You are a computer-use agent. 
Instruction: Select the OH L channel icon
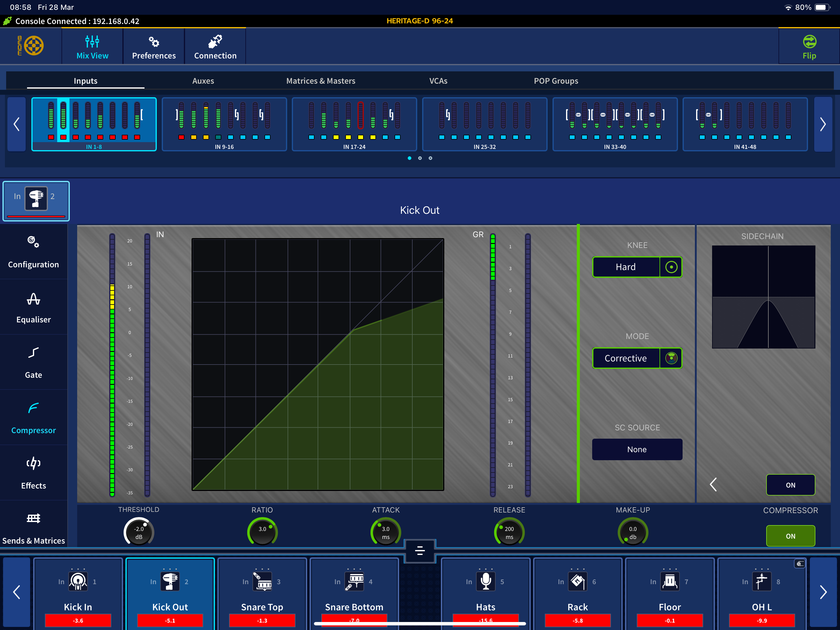762,581
